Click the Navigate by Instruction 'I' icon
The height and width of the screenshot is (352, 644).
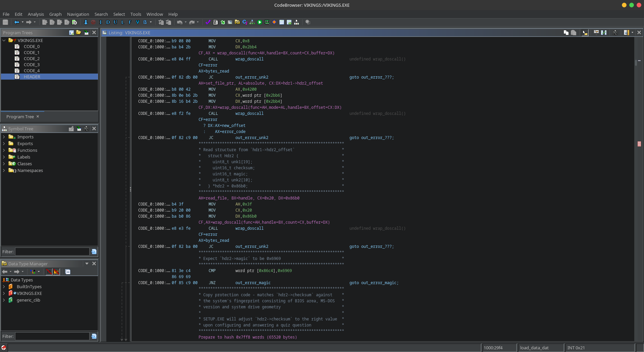[100, 22]
